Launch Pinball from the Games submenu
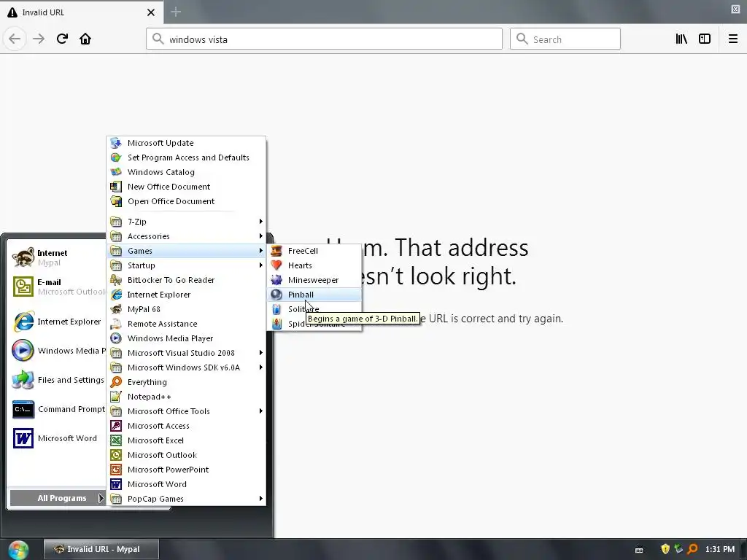This screenshot has height=560, width=747. tap(315, 295)
